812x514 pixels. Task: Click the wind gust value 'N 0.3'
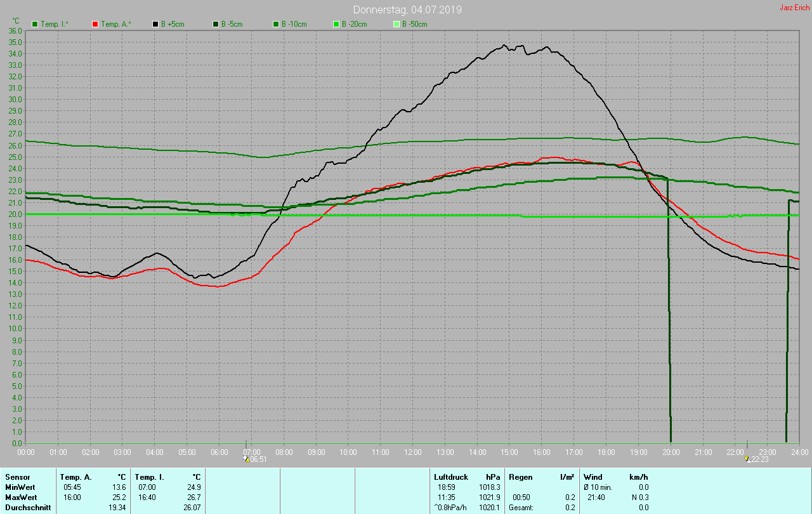[x=640, y=497]
